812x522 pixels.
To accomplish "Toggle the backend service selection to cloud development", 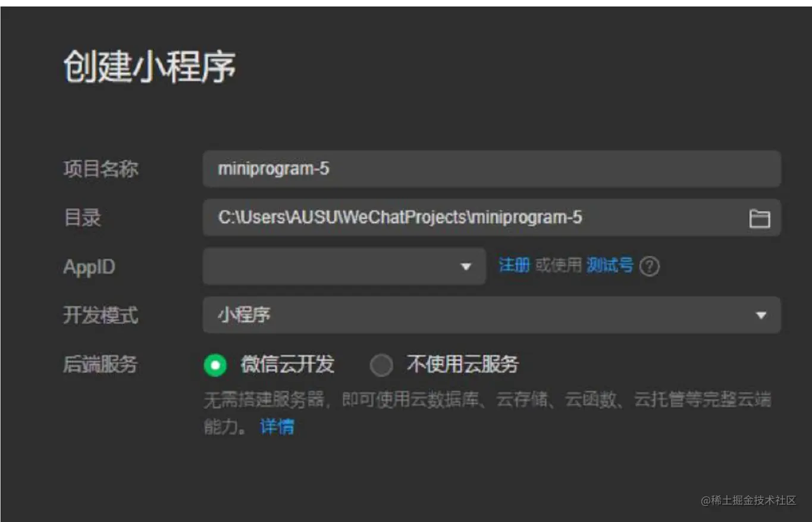I will (x=215, y=365).
